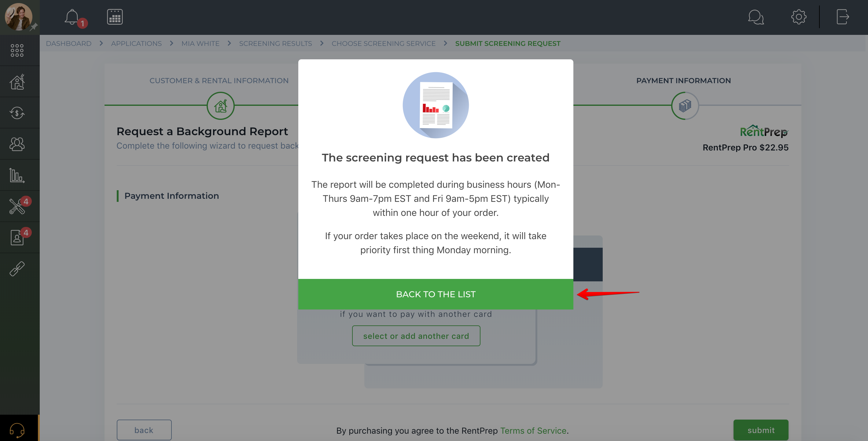
Task: Click the 'Payment Information' section heading
Action: pyautogui.click(x=171, y=196)
